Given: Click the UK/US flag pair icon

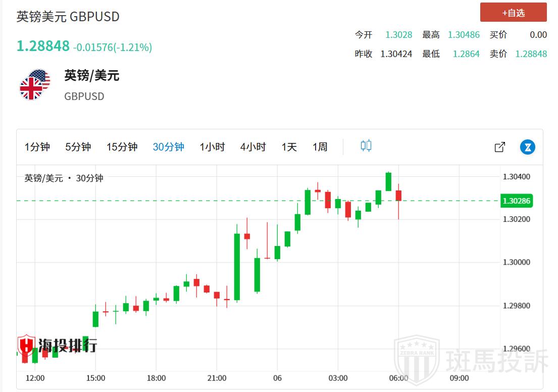Looking at the screenshot, I should [x=35, y=84].
